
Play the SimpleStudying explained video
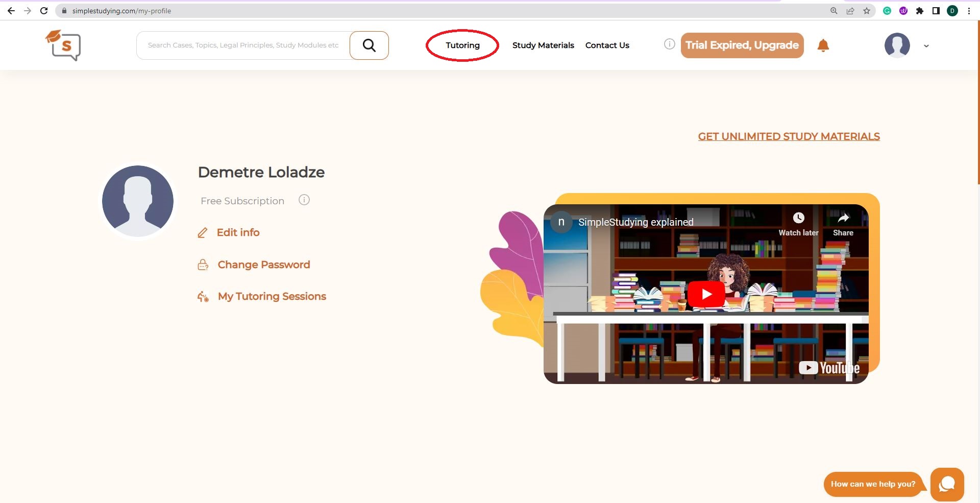click(x=706, y=294)
